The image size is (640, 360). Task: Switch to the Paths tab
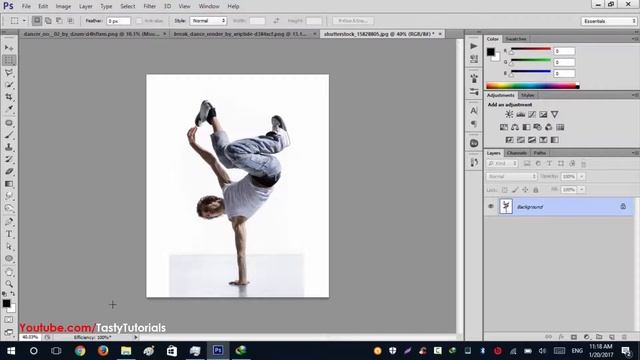(539, 153)
